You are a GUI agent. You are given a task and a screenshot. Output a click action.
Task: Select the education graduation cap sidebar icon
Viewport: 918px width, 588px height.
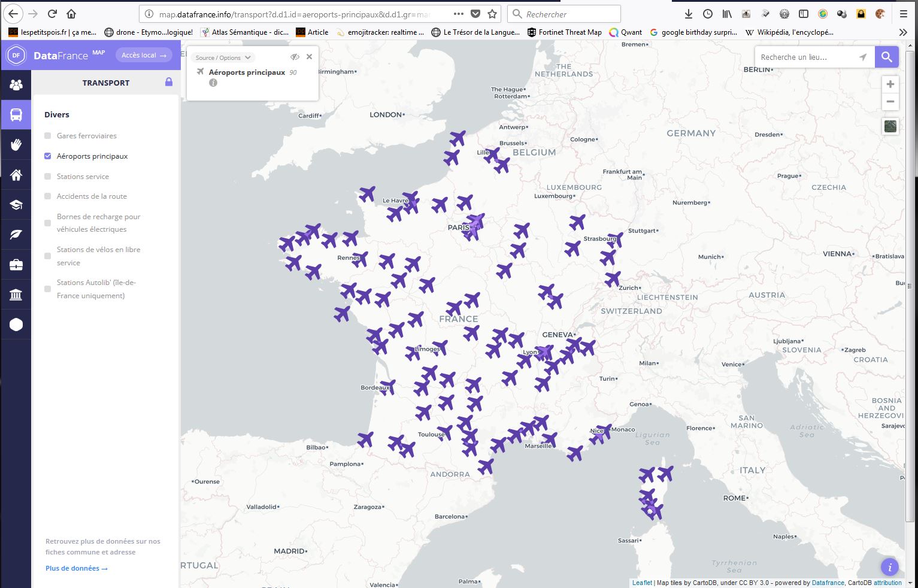16,205
